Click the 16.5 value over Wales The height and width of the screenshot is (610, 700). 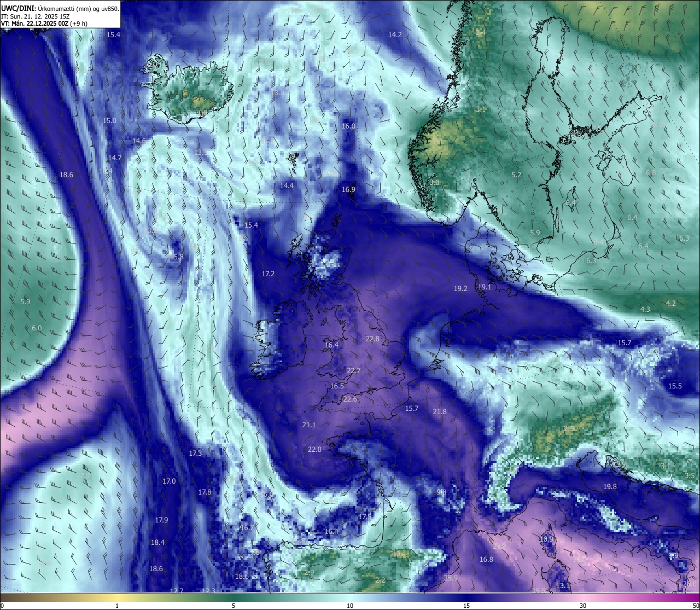tap(337, 386)
